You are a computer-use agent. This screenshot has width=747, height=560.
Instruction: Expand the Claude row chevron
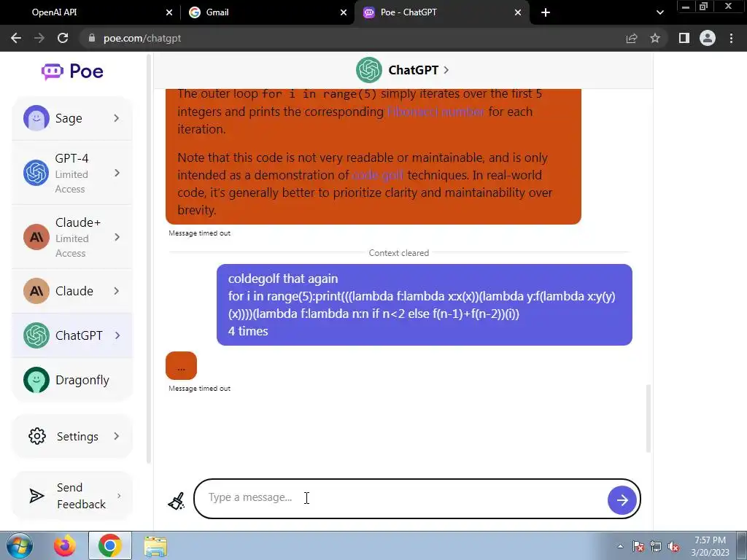[x=117, y=291]
